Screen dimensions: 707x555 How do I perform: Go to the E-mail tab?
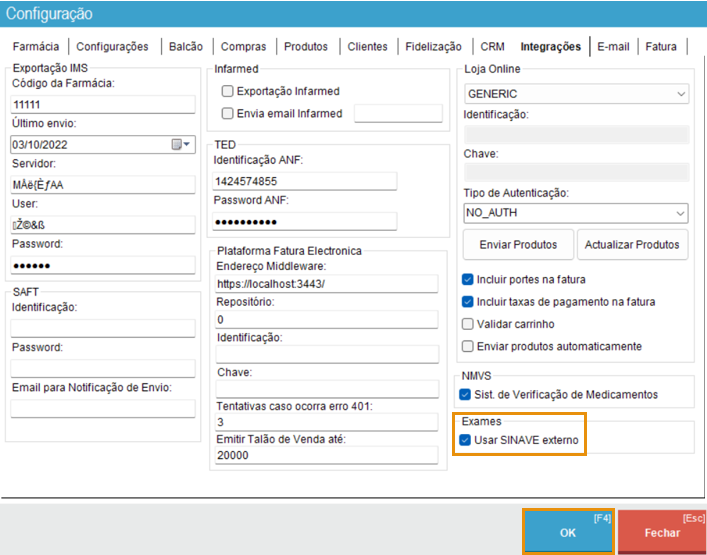coord(613,46)
